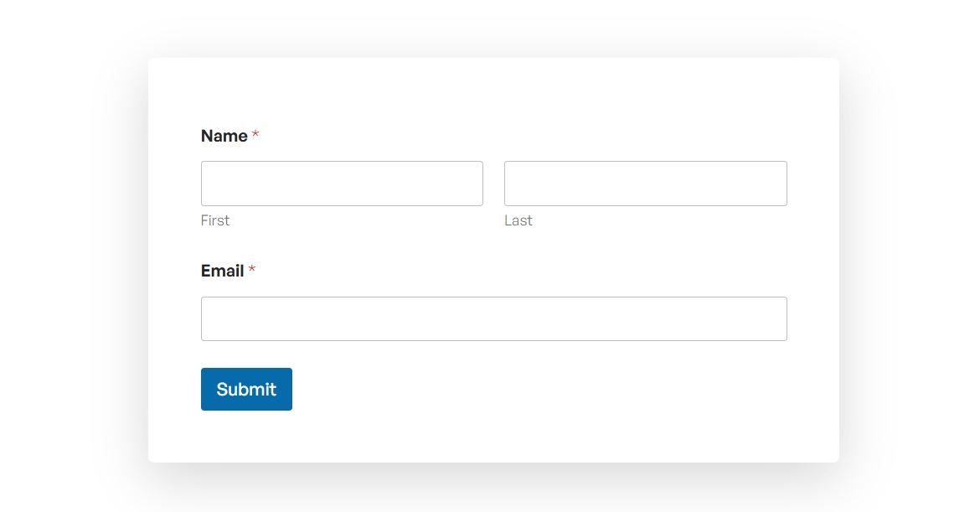
Task: Click the bold "Email" field label
Action: [x=223, y=271]
